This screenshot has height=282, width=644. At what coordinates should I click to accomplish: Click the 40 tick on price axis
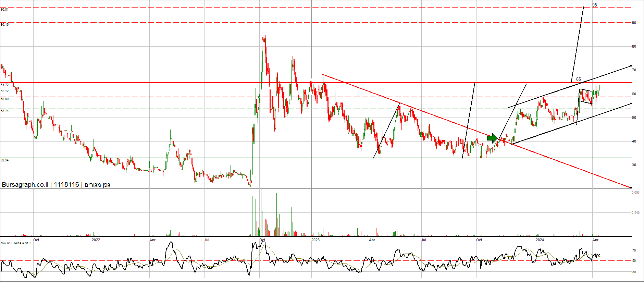(634, 141)
